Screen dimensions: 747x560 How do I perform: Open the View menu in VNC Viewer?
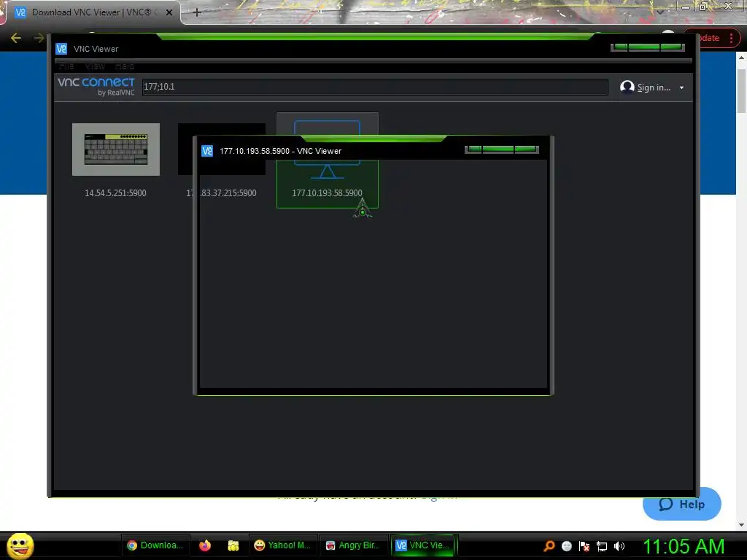point(95,66)
